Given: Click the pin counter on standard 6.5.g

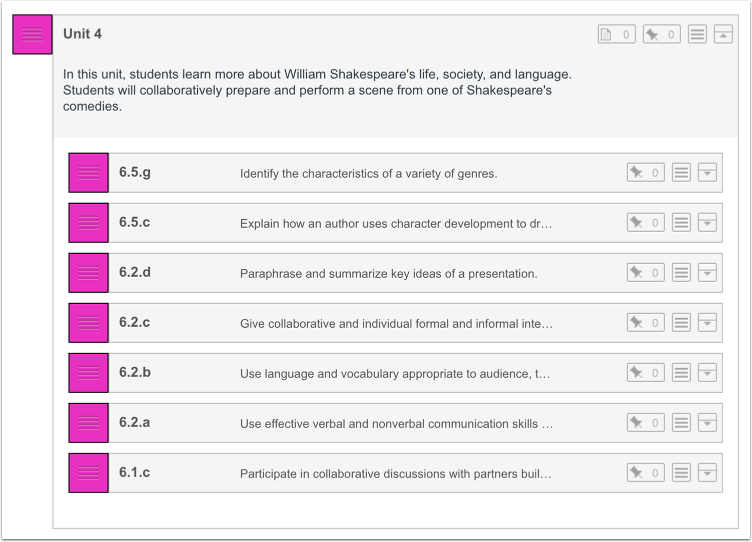Looking at the screenshot, I should click(x=645, y=173).
